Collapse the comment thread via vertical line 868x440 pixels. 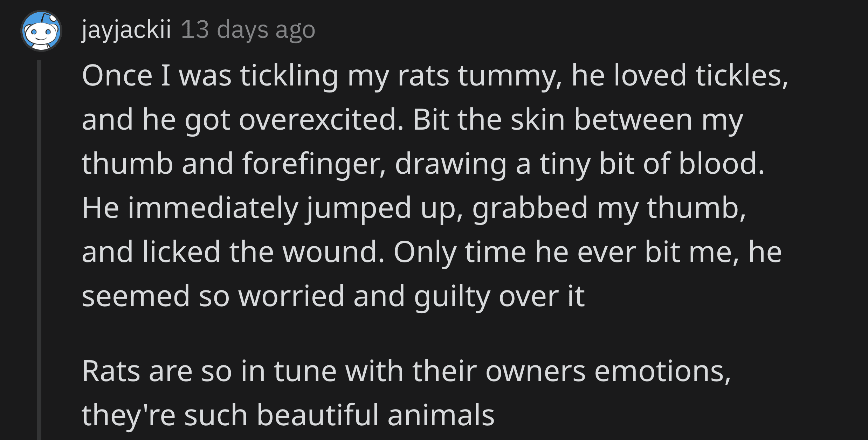pyautogui.click(x=39, y=250)
